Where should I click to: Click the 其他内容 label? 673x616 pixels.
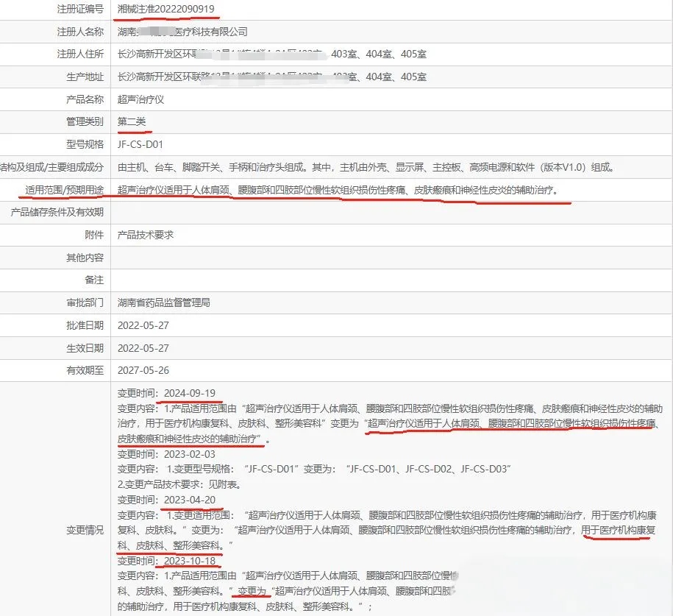click(85, 258)
